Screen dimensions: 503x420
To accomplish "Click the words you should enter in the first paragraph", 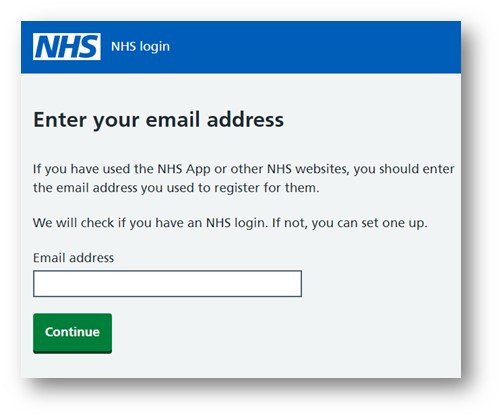I will click(x=404, y=169).
